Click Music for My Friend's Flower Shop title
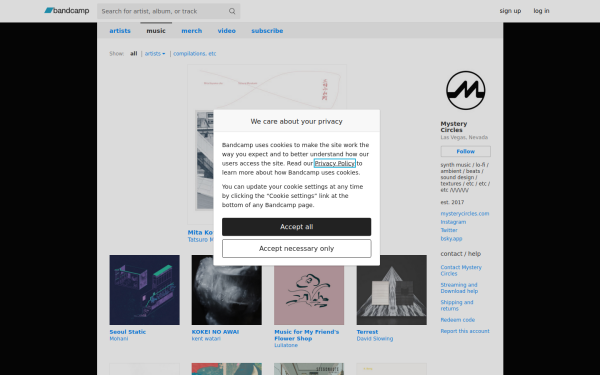This screenshot has height=375, width=600. 307,335
